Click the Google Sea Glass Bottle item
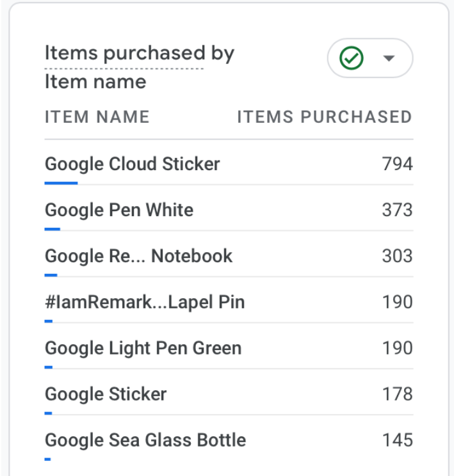 (145, 440)
